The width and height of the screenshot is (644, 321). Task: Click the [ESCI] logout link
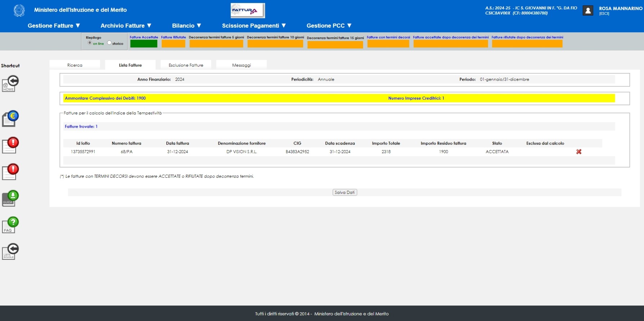[604, 14]
